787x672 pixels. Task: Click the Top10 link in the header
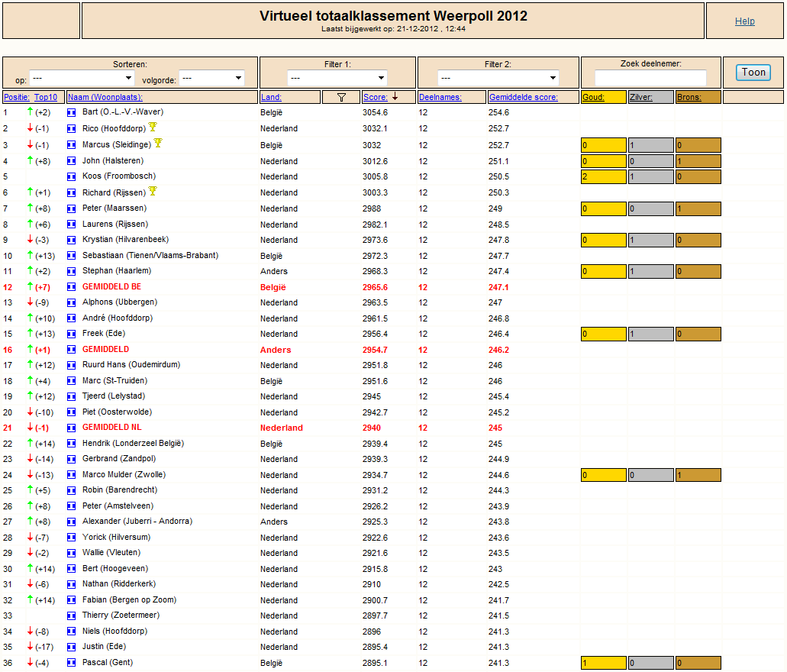point(46,98)
